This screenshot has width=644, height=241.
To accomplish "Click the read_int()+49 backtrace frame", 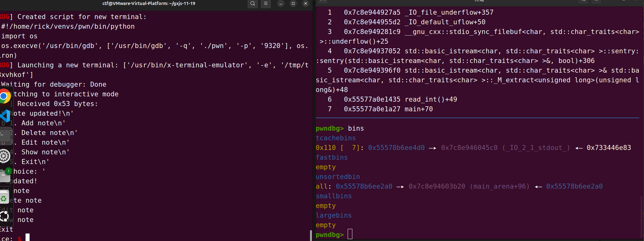I will tap(431, 99).
